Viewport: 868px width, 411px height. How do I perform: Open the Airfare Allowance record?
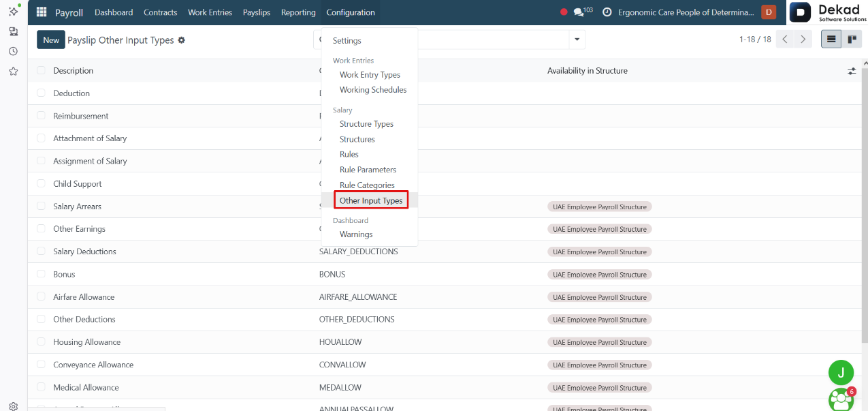point(84,297)
